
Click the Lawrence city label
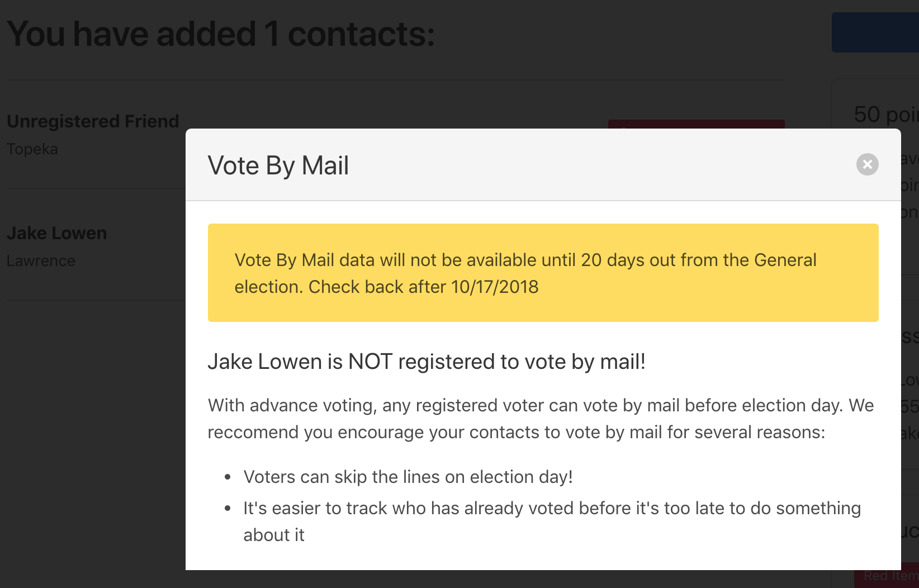(x=41, y=261)
